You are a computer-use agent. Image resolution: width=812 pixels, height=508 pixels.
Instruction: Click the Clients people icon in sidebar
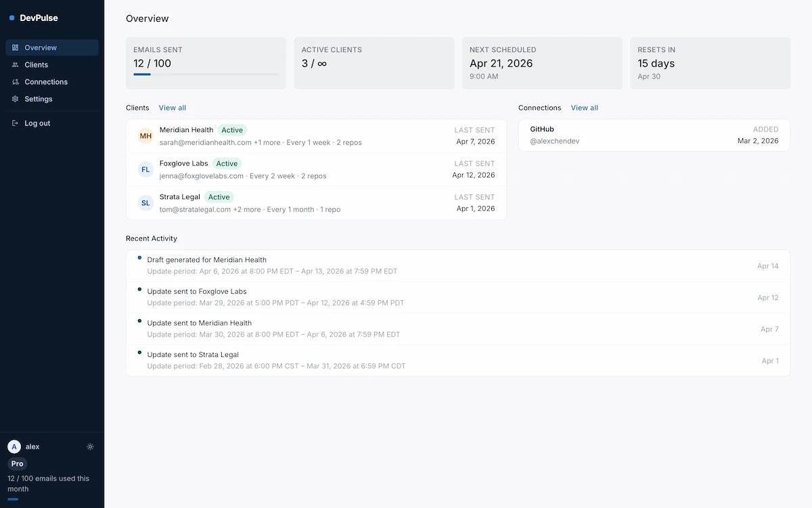16,65
